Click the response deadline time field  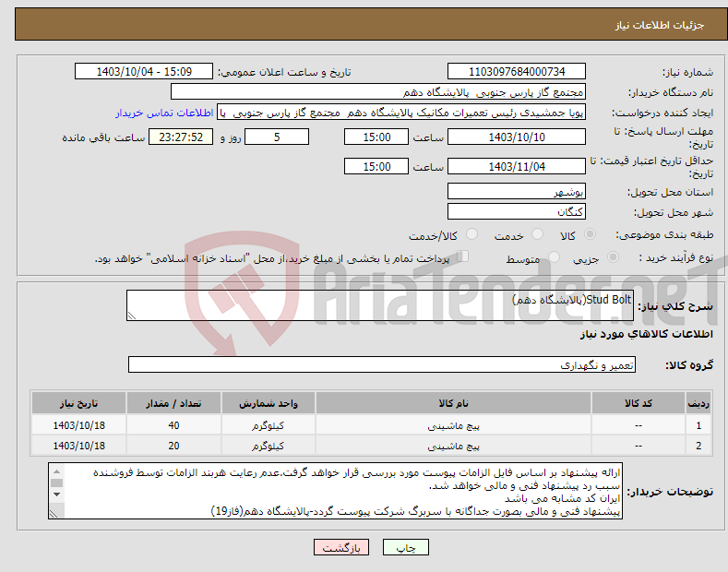pos(376,137)
